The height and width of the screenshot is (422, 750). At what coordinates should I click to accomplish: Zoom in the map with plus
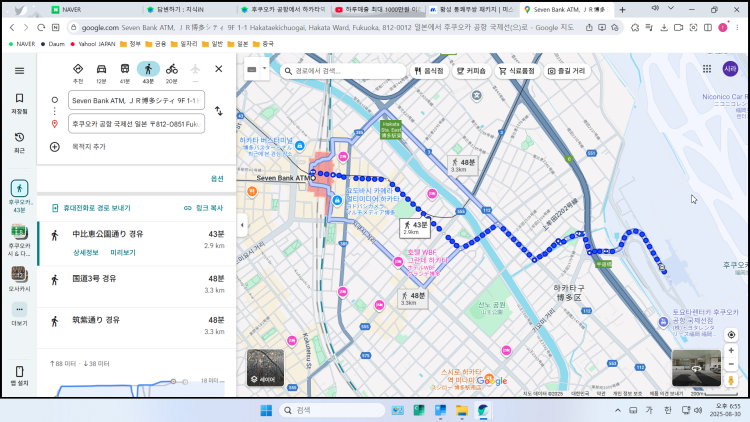tap(731, 350)
